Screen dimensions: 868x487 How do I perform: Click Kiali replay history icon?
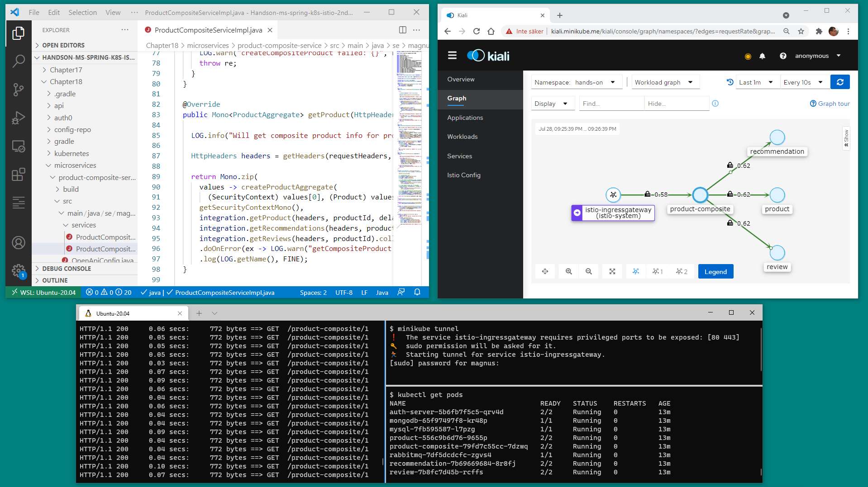click(x=730, y=82)
